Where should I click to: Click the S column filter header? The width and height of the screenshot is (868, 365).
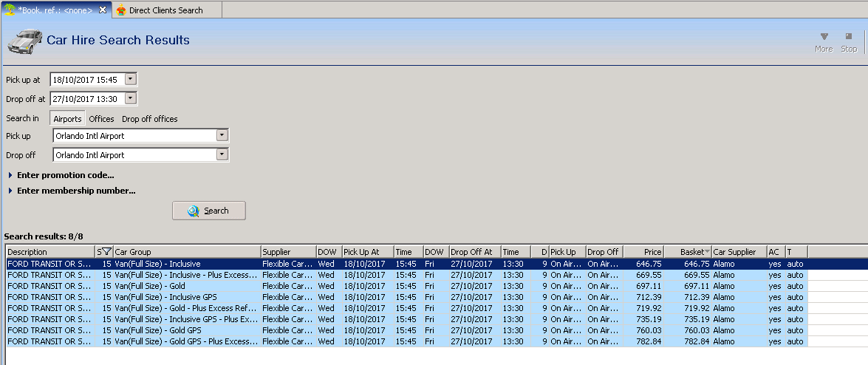[x=104, y=252]
